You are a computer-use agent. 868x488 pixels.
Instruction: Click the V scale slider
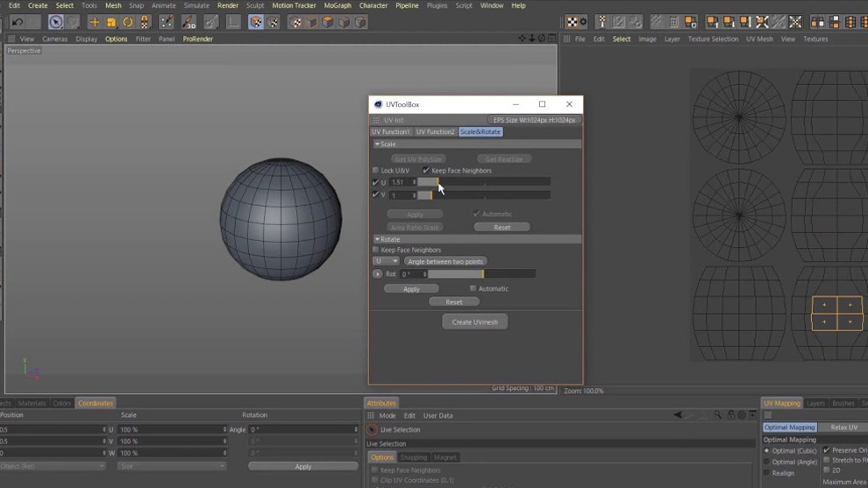484,195
